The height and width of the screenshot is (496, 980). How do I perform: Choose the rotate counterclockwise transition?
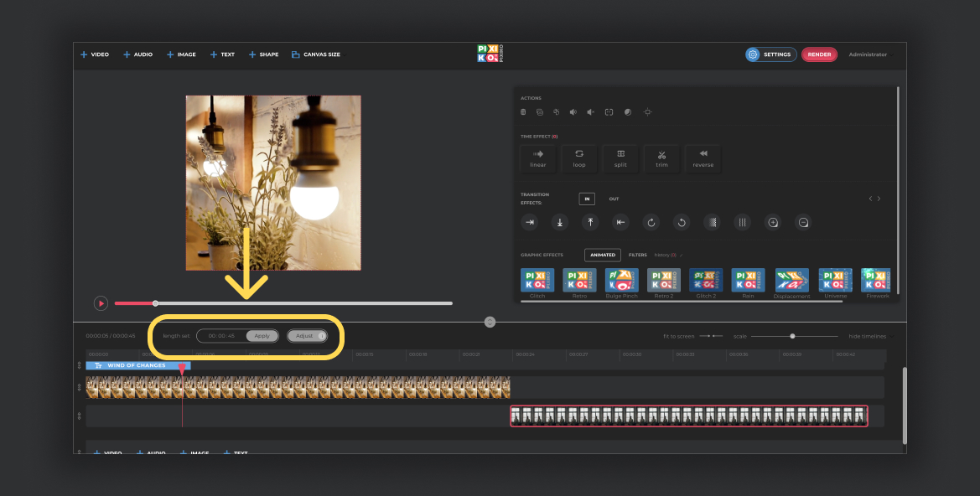pyautogui.click(x=682, y=222)
